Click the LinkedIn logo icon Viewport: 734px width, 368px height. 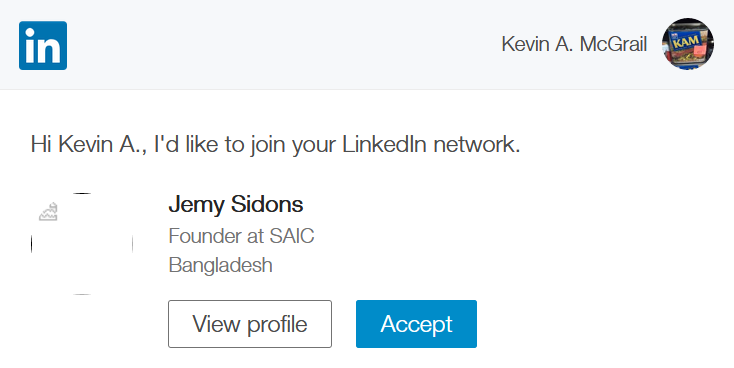(x=43, y=45)
